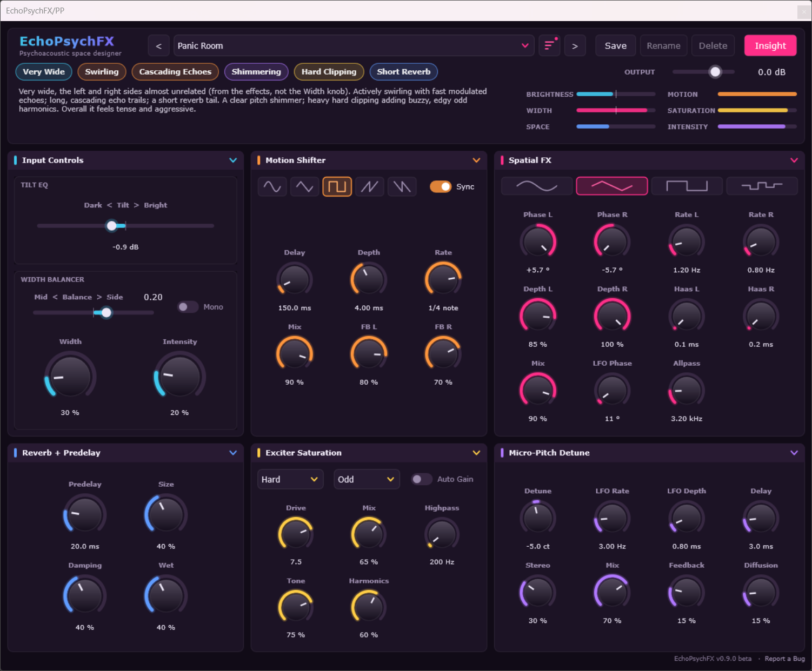
Task: Click the Saturation meter bar
Action: 757,110
